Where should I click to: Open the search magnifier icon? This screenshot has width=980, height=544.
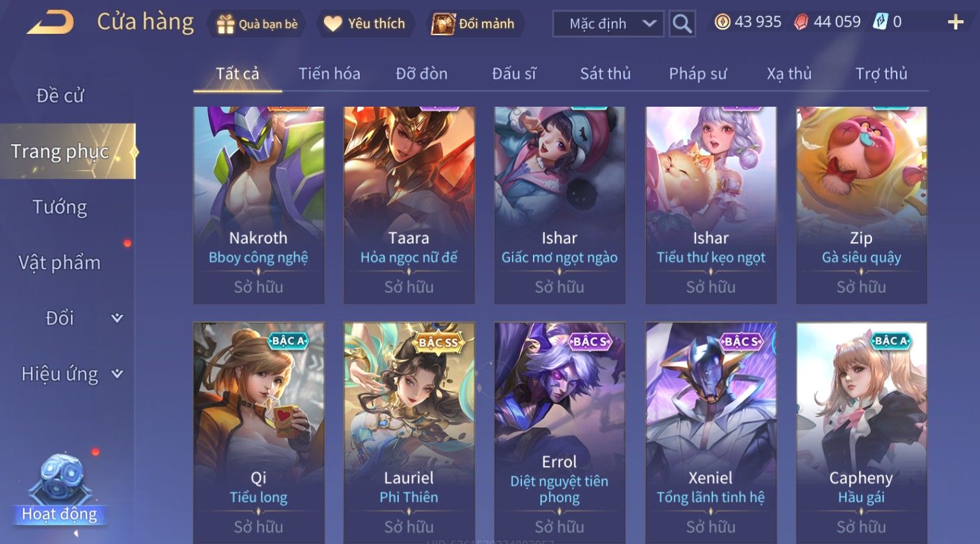pos(682,23)
